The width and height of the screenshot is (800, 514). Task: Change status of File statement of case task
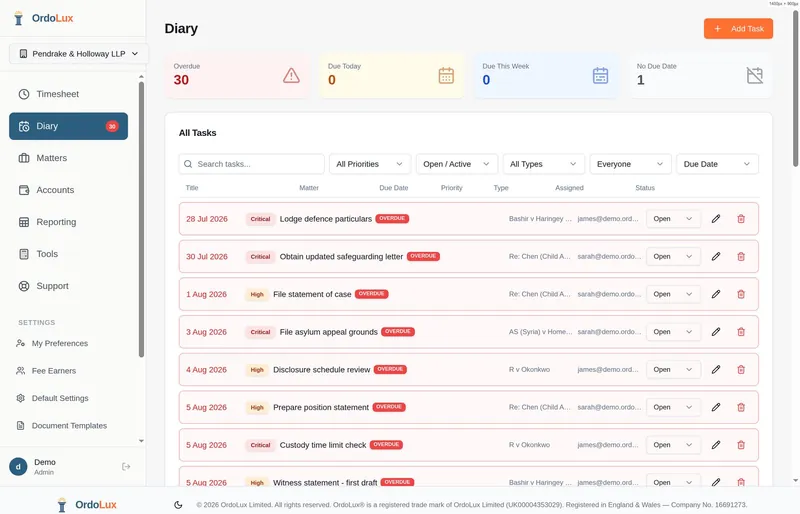(x=673, y=294)
